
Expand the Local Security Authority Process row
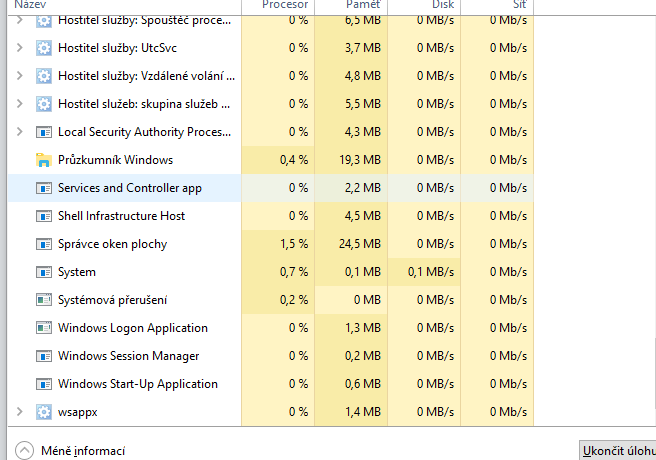pos(20,132)
